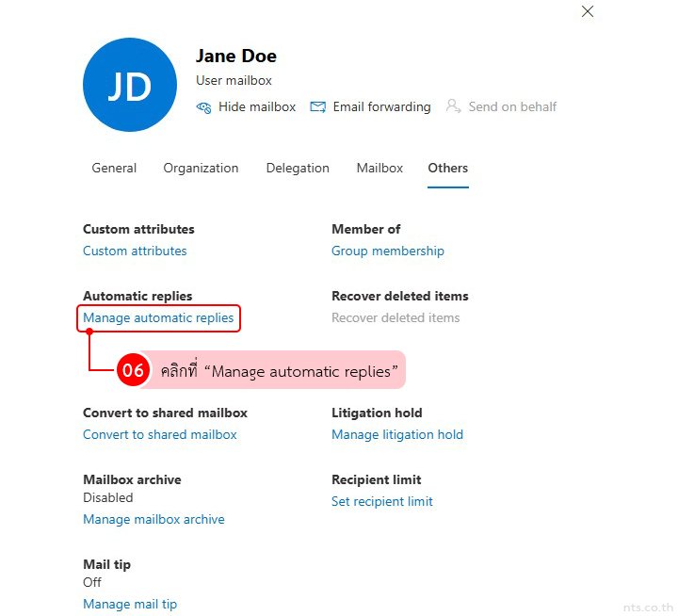Click Convert to shared mailbox link
The image size is (678, 616).
click(160, 434)
